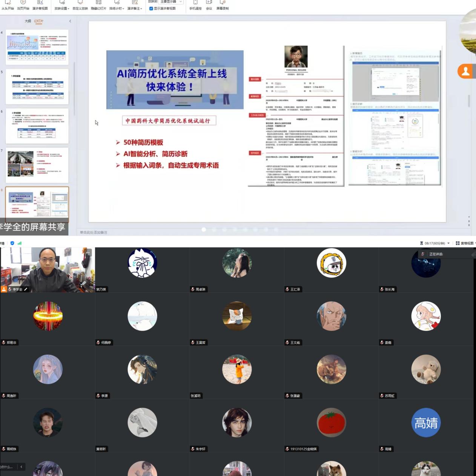Open the 主要显示器 display combo box
Image resolution: width=476 pixels, height=476 pixels.
pos(171,2)
